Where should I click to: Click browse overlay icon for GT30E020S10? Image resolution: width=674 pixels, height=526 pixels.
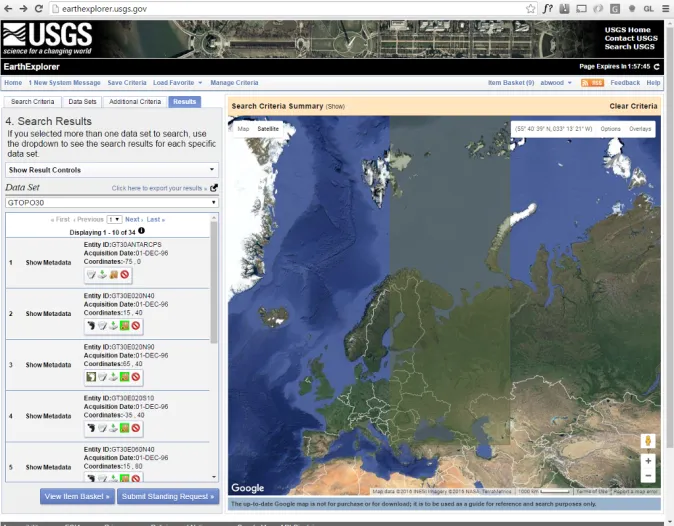pos(102,428)
